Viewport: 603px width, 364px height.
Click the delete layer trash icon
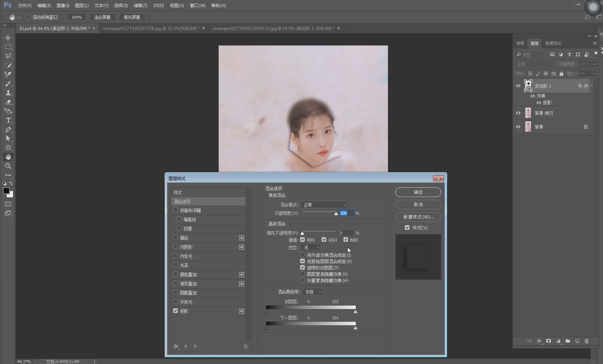(x=586, y=341)
